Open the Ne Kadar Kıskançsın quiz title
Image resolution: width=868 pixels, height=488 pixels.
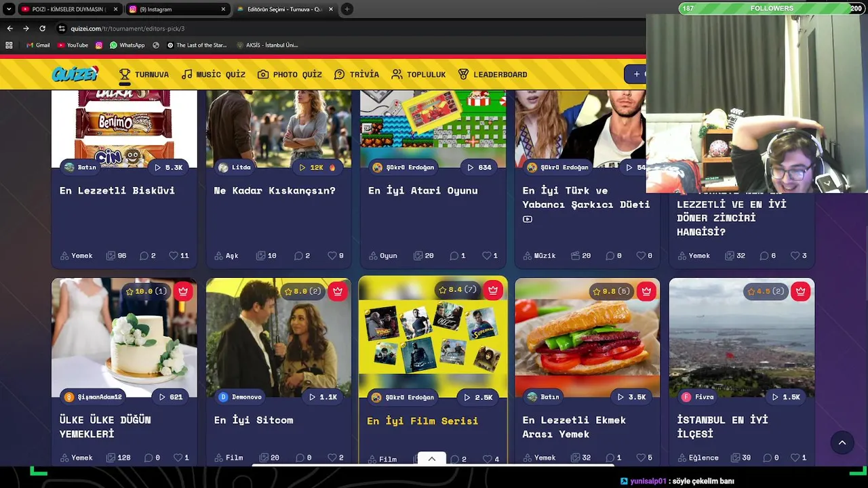click(275, 190)
